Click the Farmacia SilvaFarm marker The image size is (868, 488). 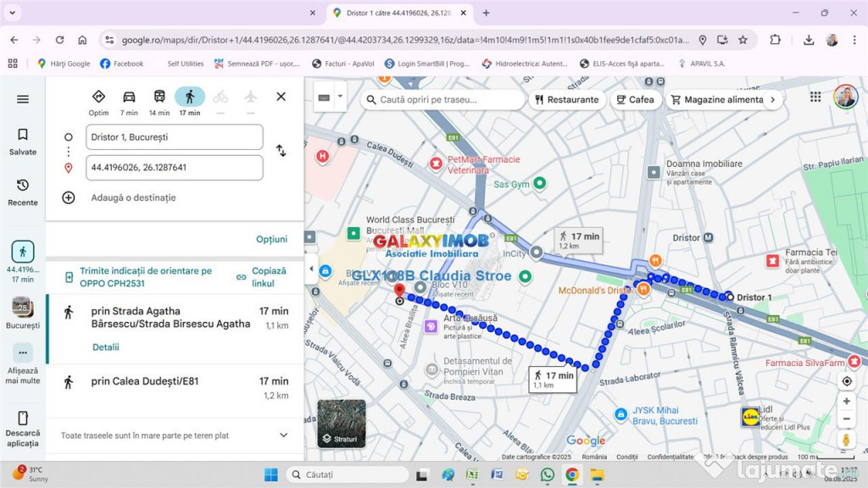[854, 361]
